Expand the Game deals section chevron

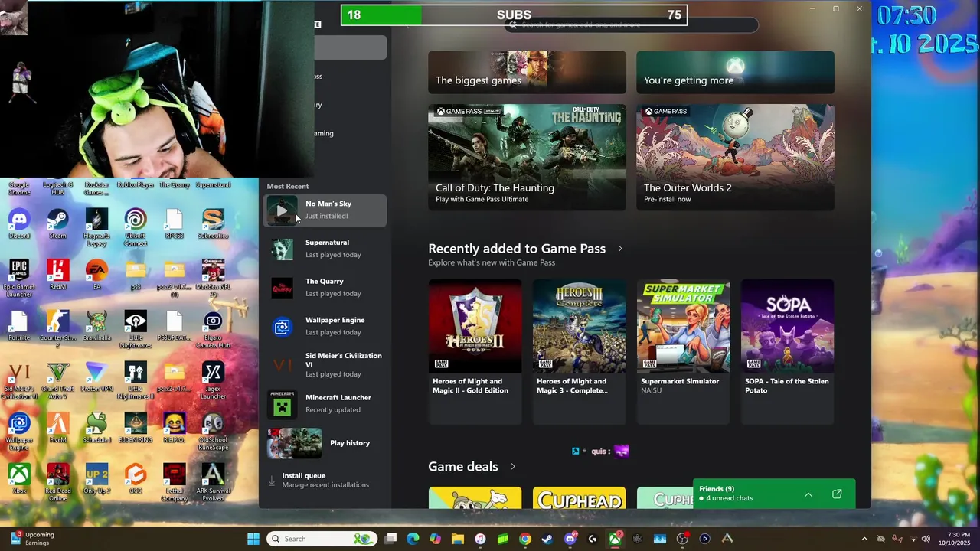pyautogui.click(x=513, y=467)
